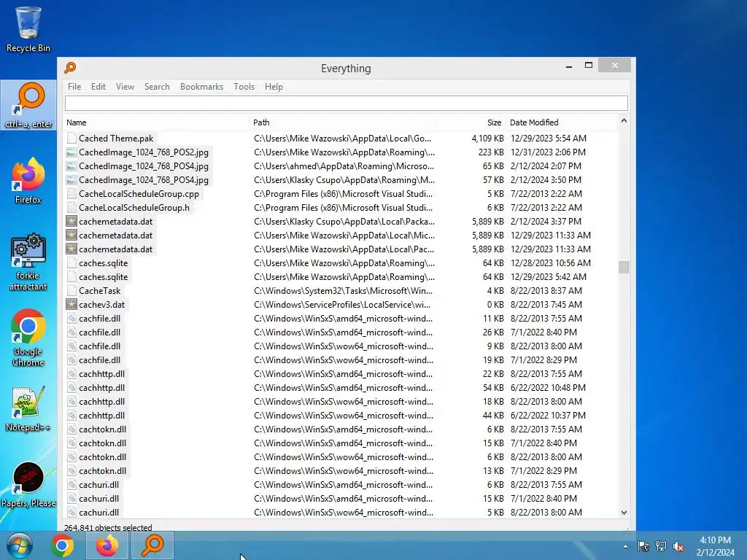Viewport: 747px width, 560px height.
Task: Open the Edit menu
Action: pyautogui.click(x=98, y=87)
